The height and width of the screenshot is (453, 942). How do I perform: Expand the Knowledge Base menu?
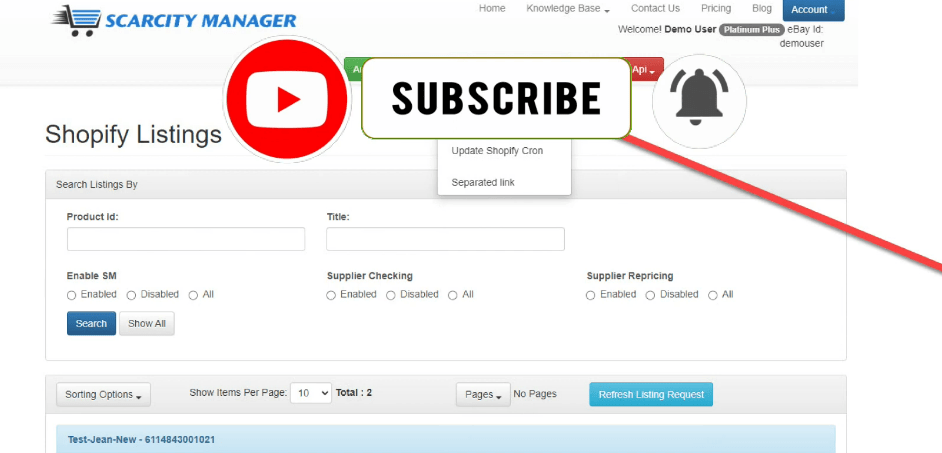tap(568, 8)
